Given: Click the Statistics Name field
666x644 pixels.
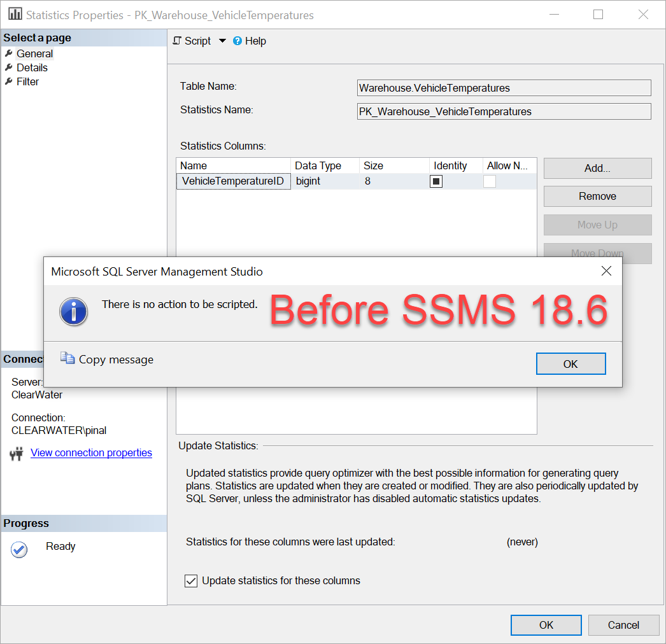Looking at the screenshot, I should [504, 111].
